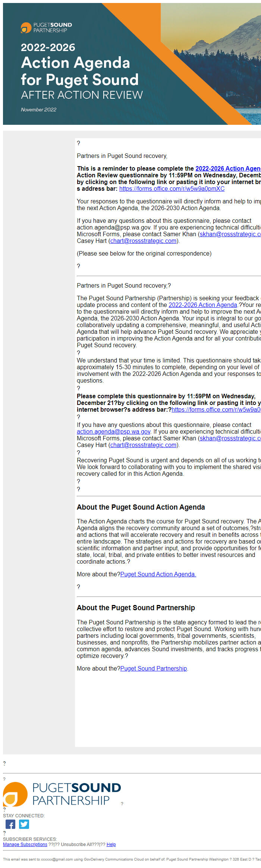The height and width of the screenshot is (868, 261).
Task: Click the first skhan@rossstrategic.com email link
Action: coord(230,234)
